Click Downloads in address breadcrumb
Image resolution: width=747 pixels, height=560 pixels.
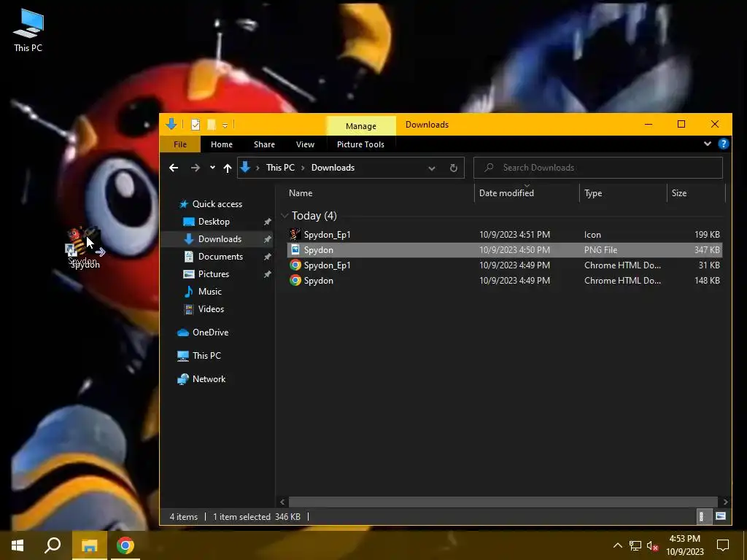tap(333, 168)
